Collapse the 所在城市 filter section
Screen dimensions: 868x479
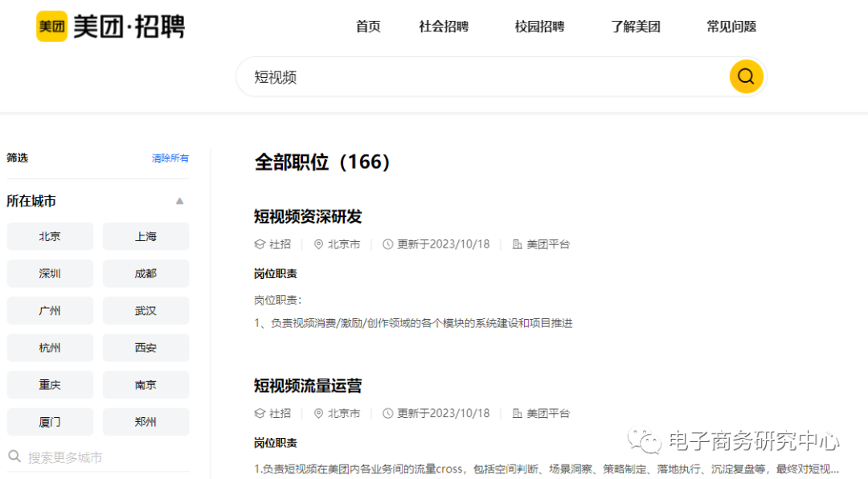tap(180, 201)
